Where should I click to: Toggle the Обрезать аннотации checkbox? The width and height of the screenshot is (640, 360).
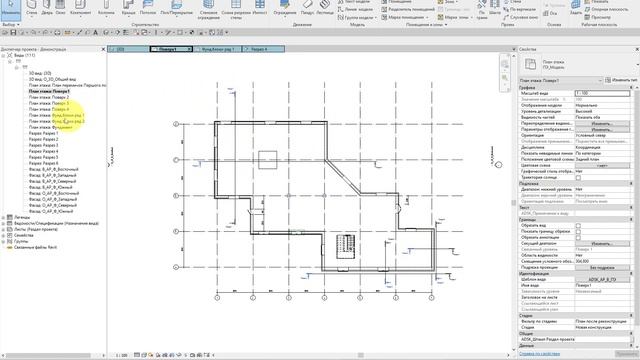tap(578, 237)
